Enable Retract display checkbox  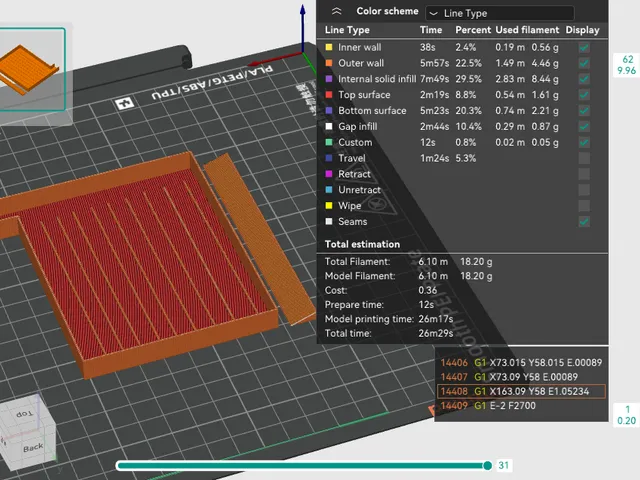[584, 174]
